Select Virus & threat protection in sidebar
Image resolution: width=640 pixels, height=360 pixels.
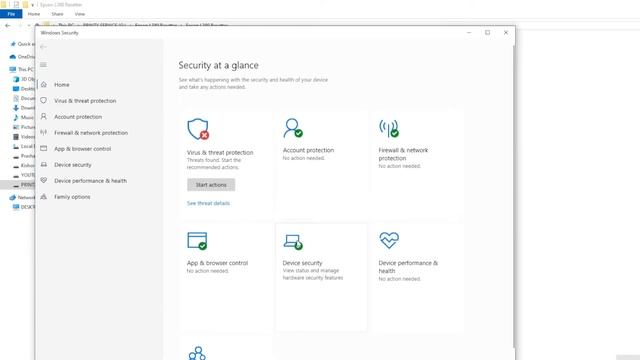[85, 100]
